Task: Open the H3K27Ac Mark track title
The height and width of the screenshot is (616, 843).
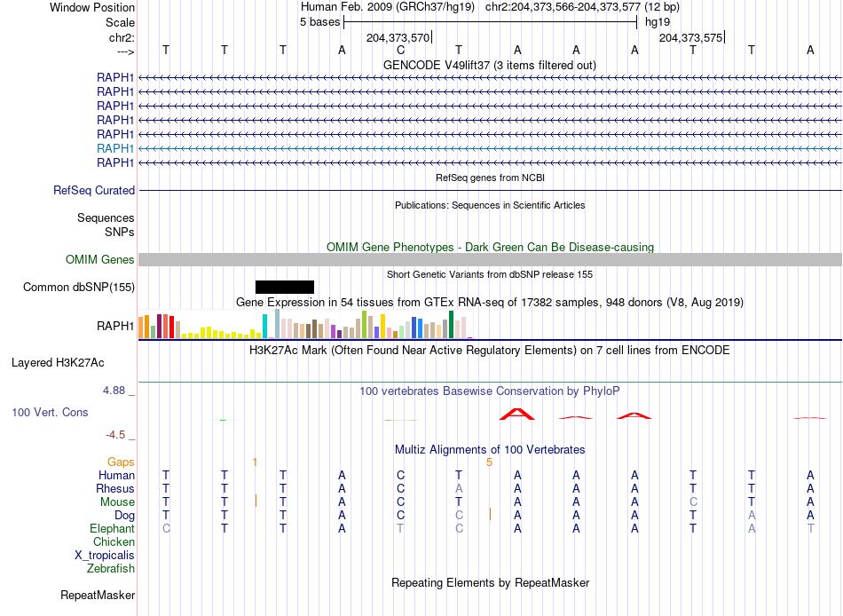Action: pyautogui.click(x=489, y=351)
